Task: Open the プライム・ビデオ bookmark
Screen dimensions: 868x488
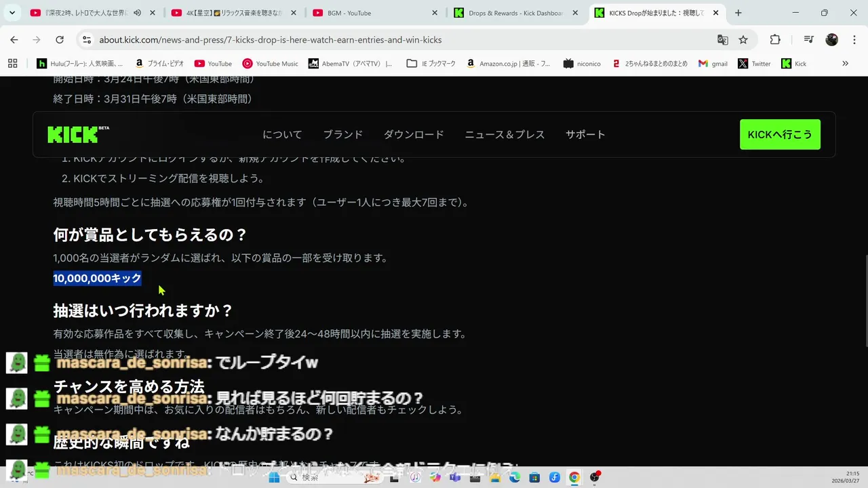Action: (159, 64)
